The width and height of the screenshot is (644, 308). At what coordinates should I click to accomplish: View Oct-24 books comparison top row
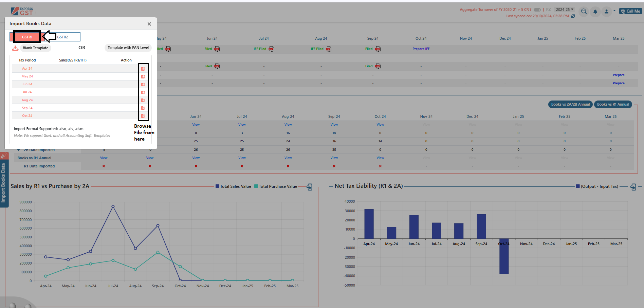pos(380,125)
